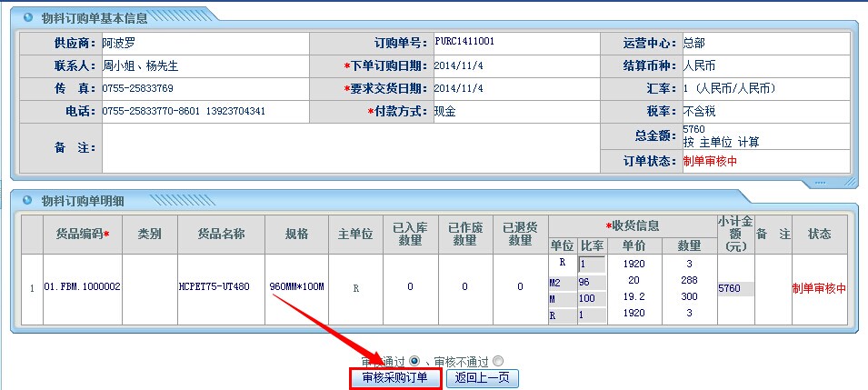The width and height of the screenshot is (868, 390).
Task: Click the 比率 field showing 100
Action: pyautogui.click(x=591, y=298)
